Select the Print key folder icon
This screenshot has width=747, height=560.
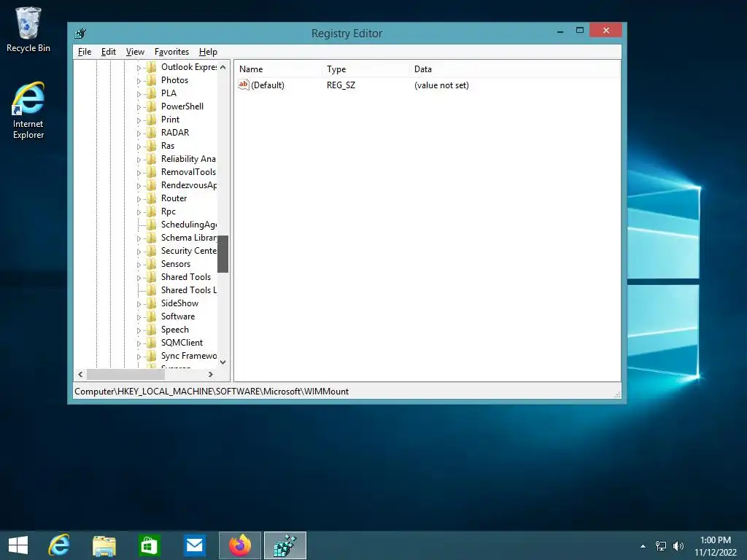[x=152, y=120]
